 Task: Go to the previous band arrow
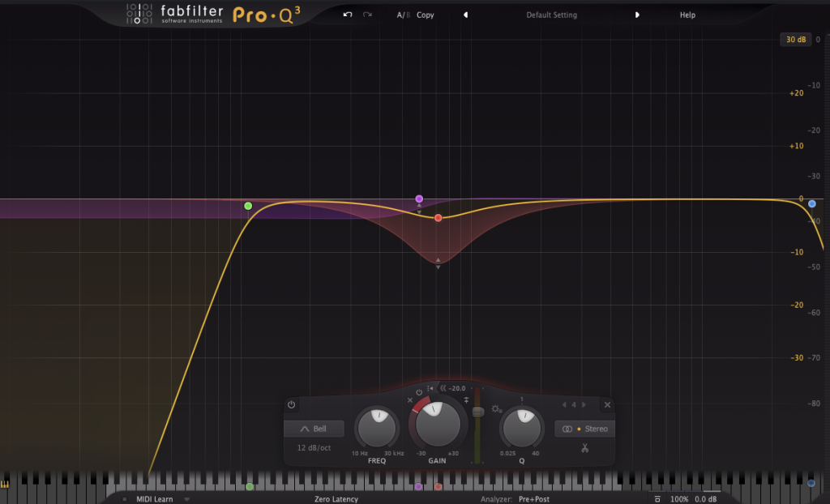tap(564, 404)
